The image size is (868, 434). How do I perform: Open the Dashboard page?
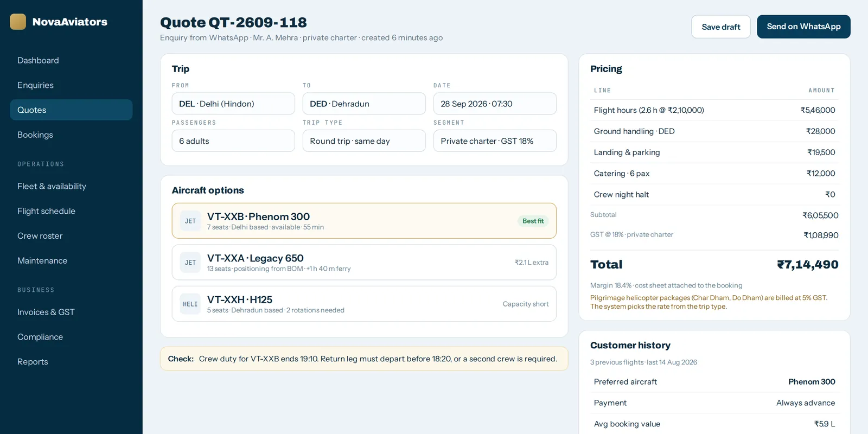[x=71, y=60]
